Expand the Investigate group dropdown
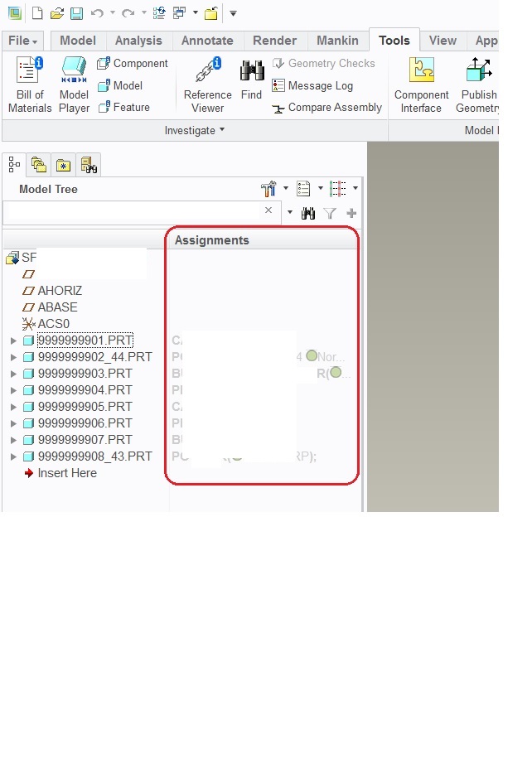This screenshot has height=768, width=532. tap(195, 130)
